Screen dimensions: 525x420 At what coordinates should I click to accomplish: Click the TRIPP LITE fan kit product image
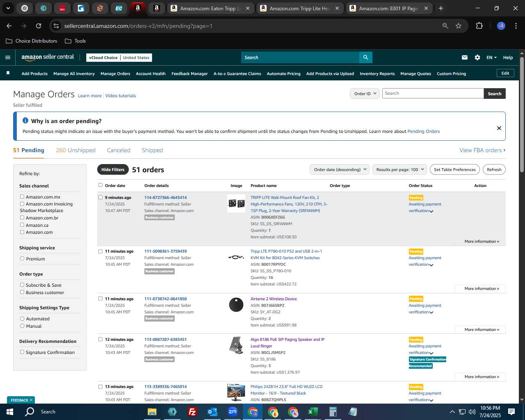tap(236, 203)
